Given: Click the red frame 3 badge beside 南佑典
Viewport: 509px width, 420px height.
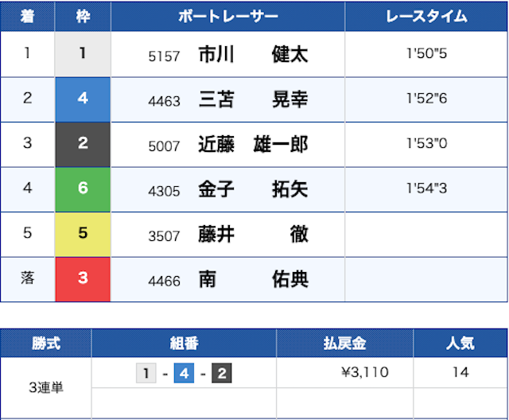Looking at the screenshot, I should tap(83, 280).
